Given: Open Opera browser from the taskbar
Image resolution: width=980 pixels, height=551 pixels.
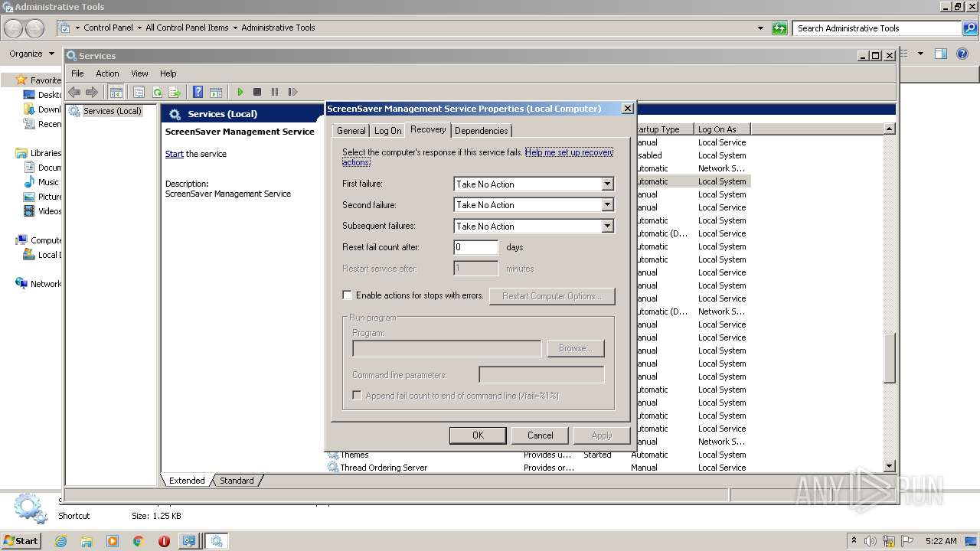Looking at the screenshot, I should point(164,541).
